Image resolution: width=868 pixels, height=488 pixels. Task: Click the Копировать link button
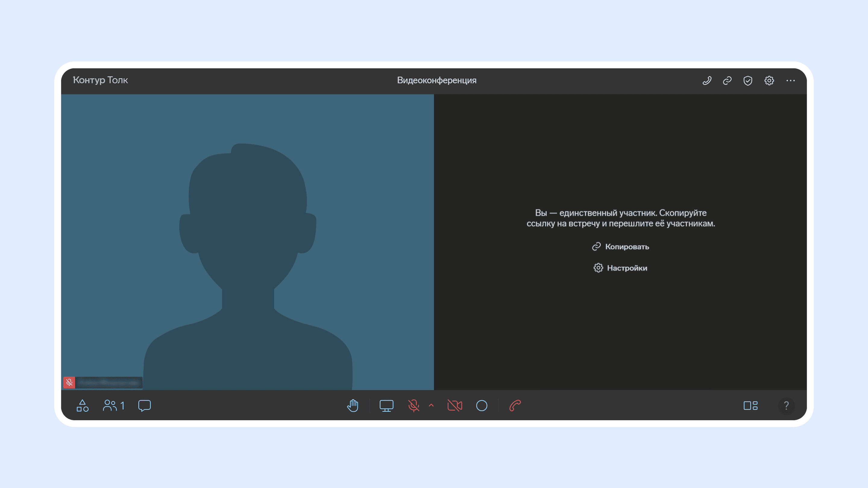620,246
